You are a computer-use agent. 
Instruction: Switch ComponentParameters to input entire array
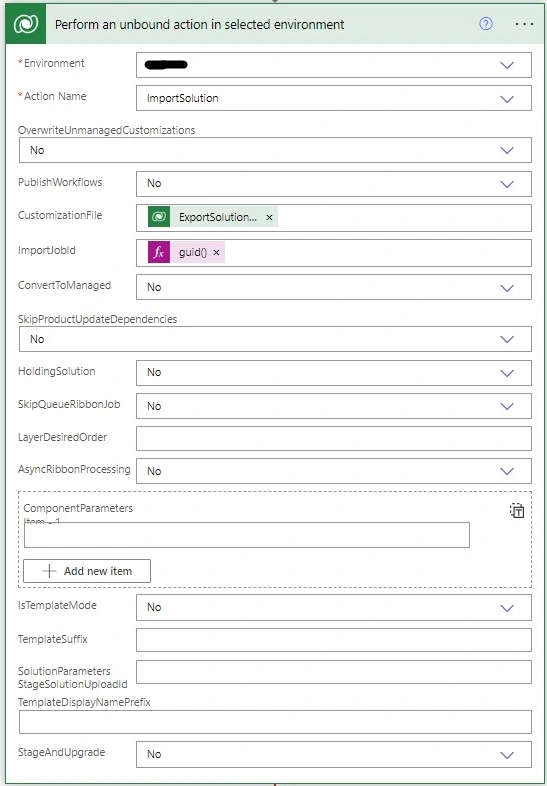click(x=517, y=510)
